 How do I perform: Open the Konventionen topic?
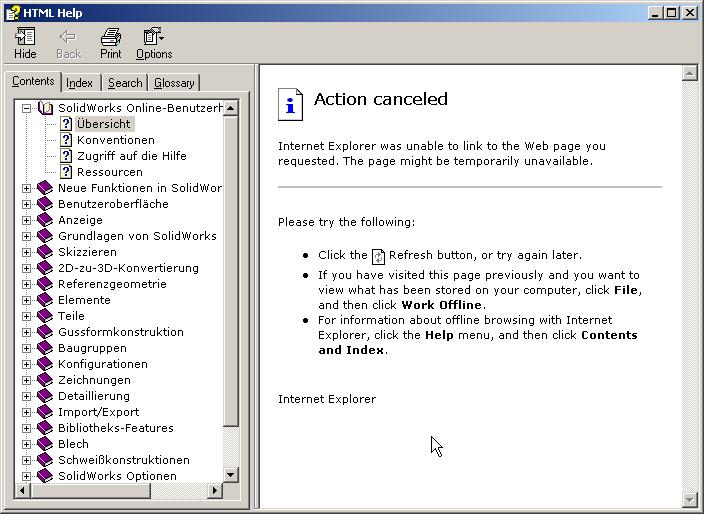(116, 140)
